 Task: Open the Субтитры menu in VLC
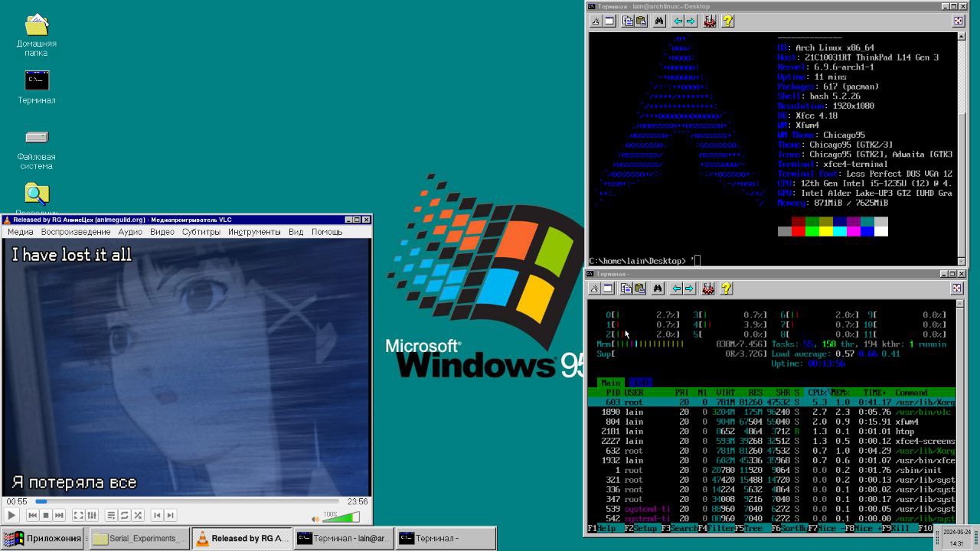tap(201, 232)
